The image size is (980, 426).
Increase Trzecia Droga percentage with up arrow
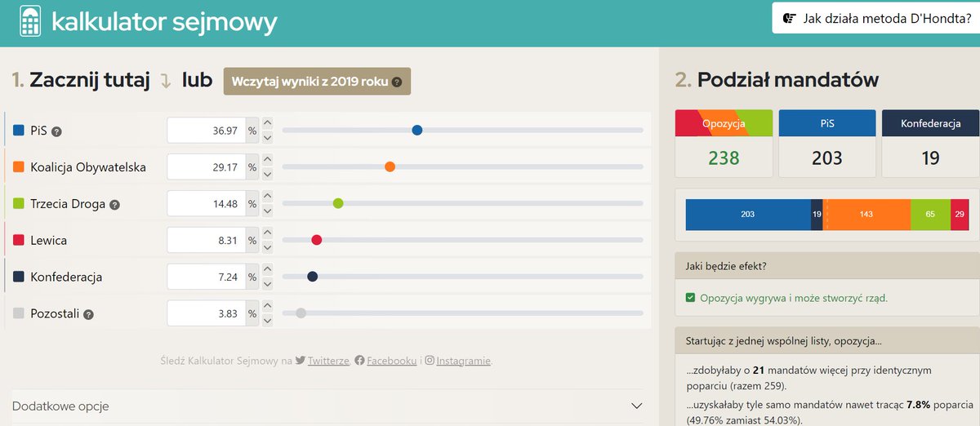click(x=267, y=197)
